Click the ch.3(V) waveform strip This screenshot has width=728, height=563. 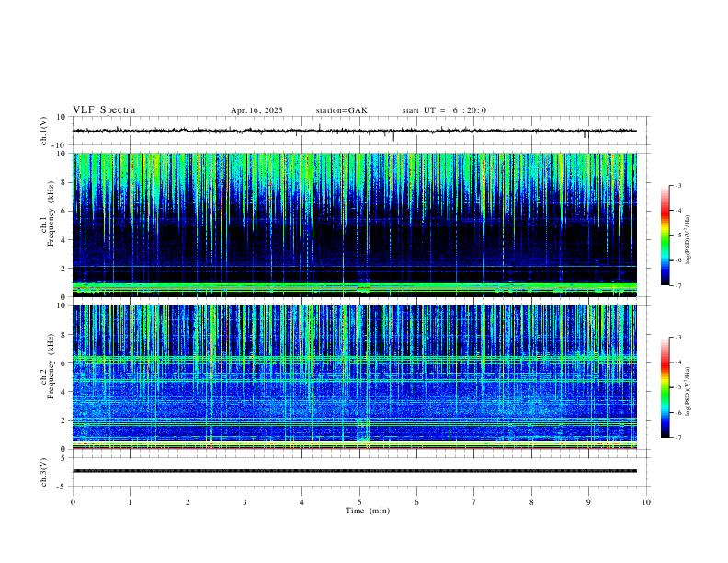(x=355, y=471)
